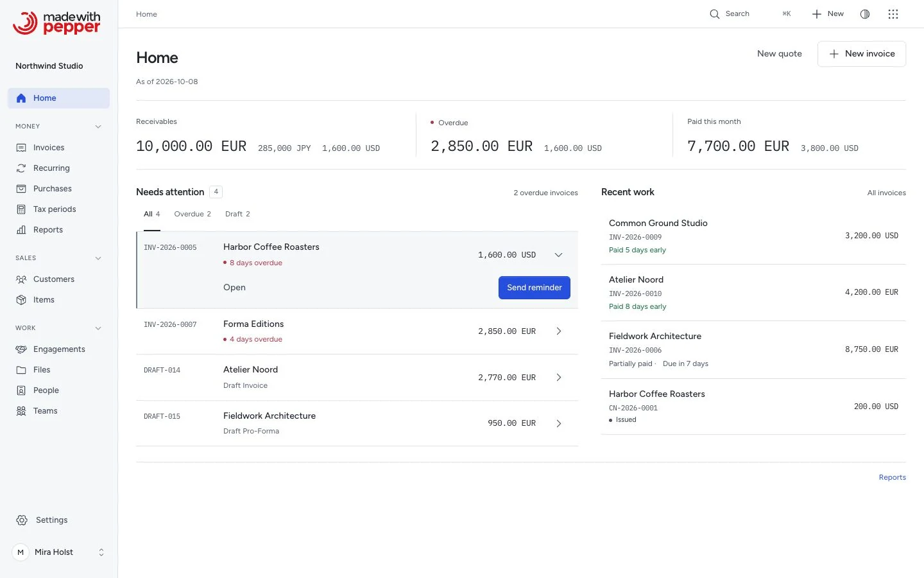Screen dimensions: 924x578
Task: Open the apps grid icon in top bar
Action: (893, 14)
